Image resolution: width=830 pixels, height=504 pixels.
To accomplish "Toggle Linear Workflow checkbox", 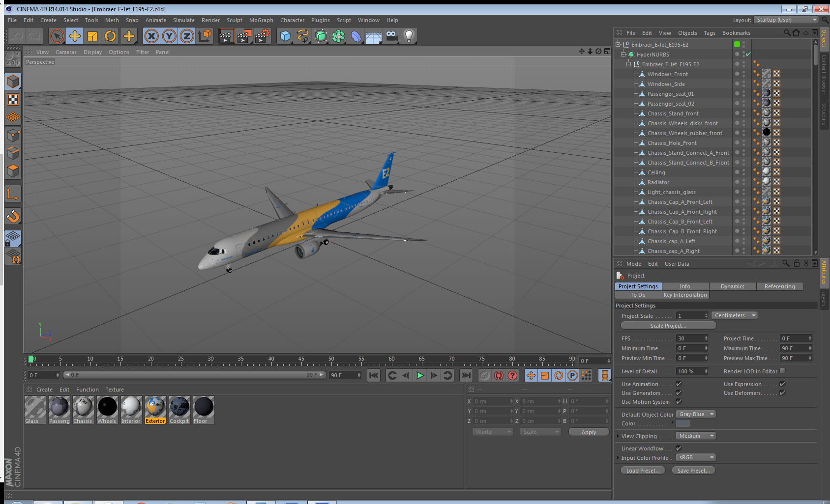I will (x=679, y=448).
